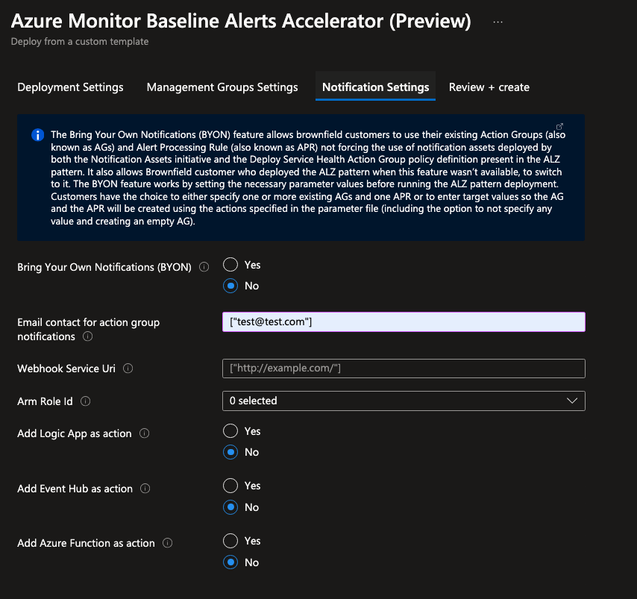Image resolution: width=637 pixels, height=599 pixels.
Task: Click the Webhook Service Uri info icon
Action: [x=128, y=369]
